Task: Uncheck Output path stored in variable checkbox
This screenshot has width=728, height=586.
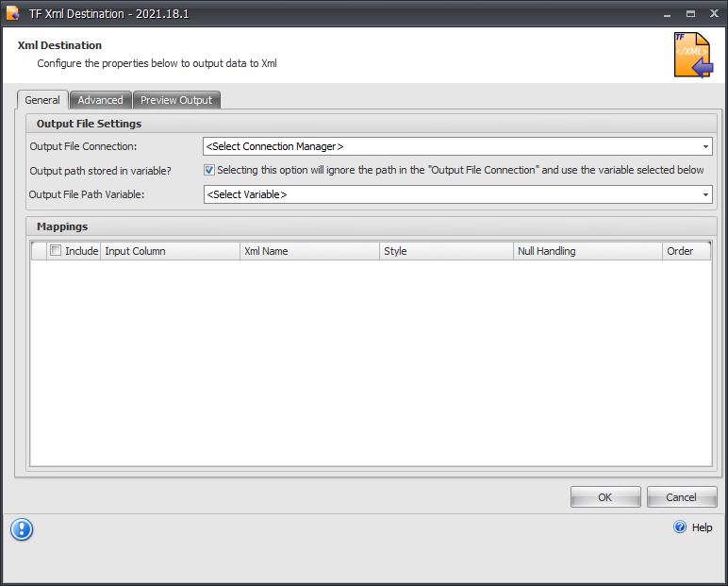Action: pos(209,170)
